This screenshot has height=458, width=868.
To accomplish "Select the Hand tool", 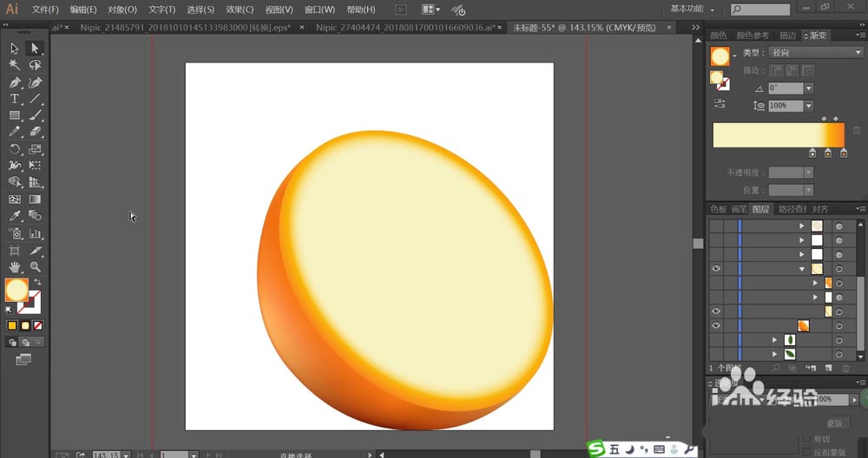I will pyautogui.click(x=15, y=267).
